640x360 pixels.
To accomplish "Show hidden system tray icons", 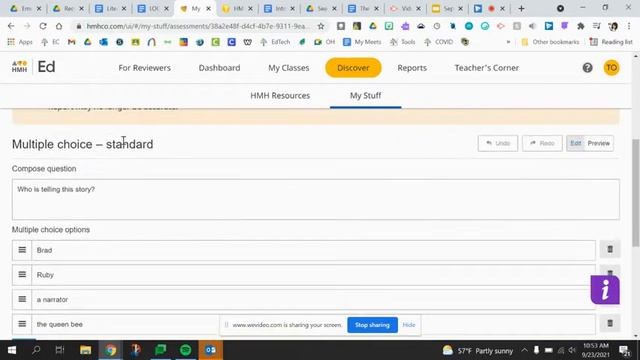I will pos(524,350).
